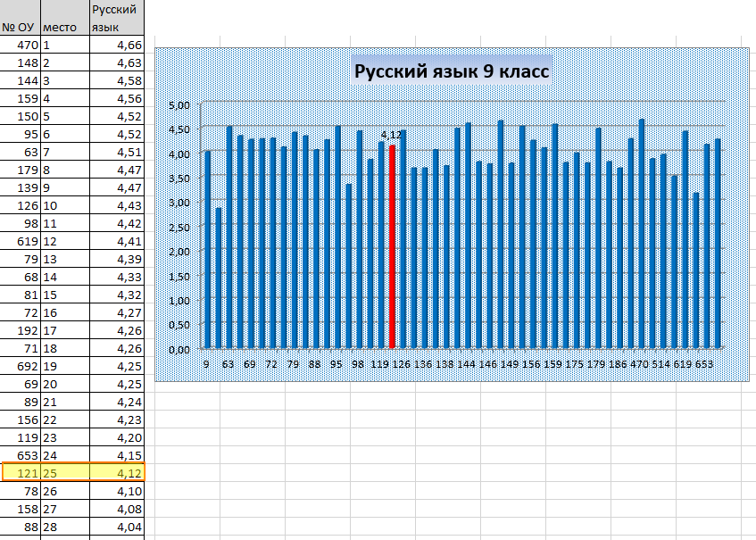
Task: Select school number 159 in the table
Action: point(21,98)
